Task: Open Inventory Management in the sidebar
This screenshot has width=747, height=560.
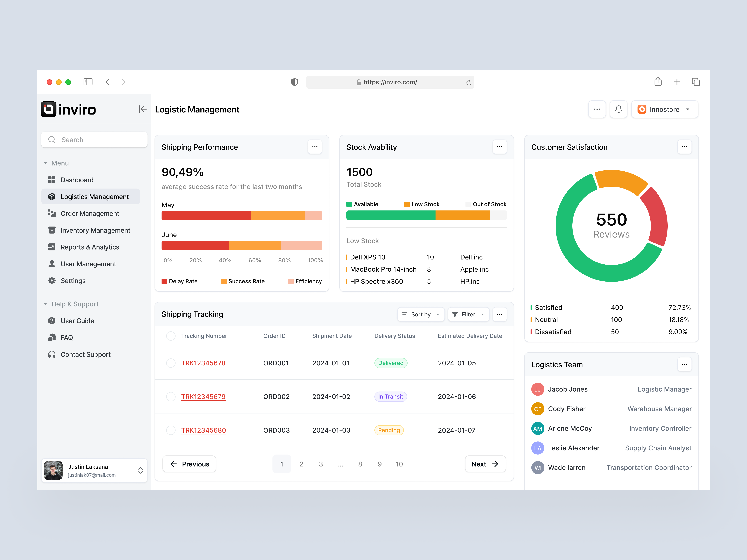Action: click(x=95, y=230)
